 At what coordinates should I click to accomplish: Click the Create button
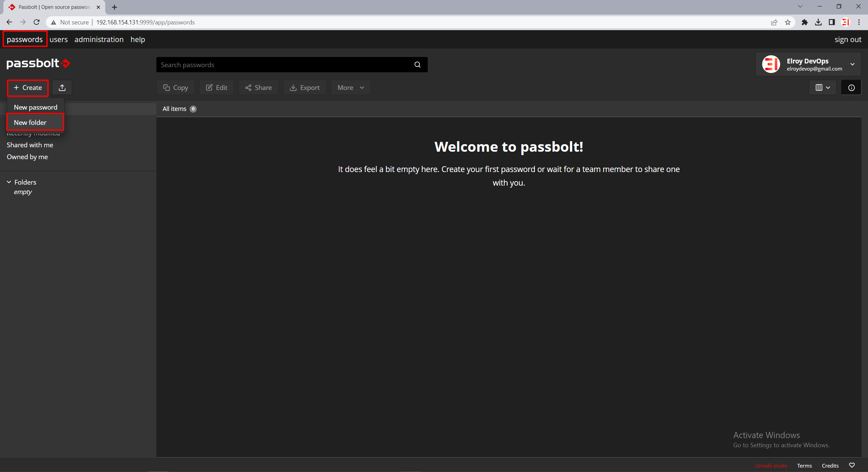[x=28, y=88]
